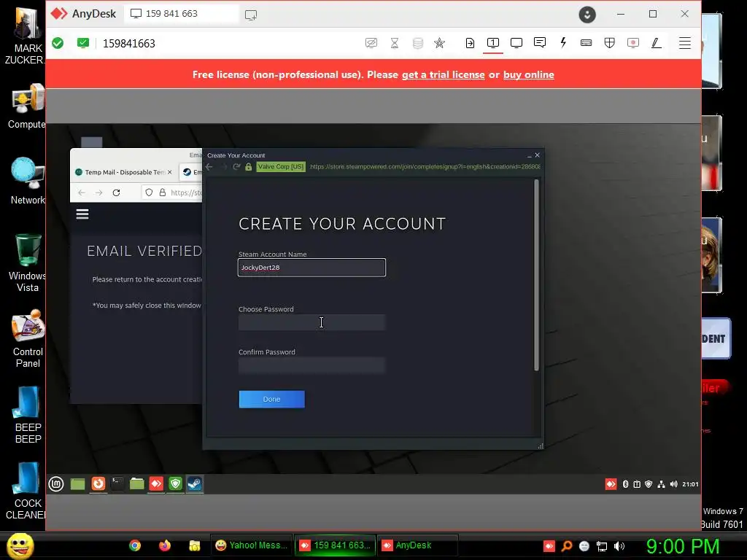The height and width of the screenshot is (560, 747).
Task: Click the Firefox icon in the Mint panel
Action: pos(98,484)
